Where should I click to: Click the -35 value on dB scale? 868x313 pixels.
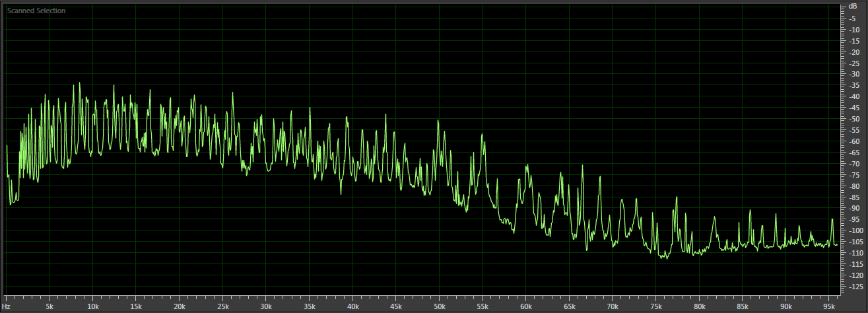coord(853,85)
